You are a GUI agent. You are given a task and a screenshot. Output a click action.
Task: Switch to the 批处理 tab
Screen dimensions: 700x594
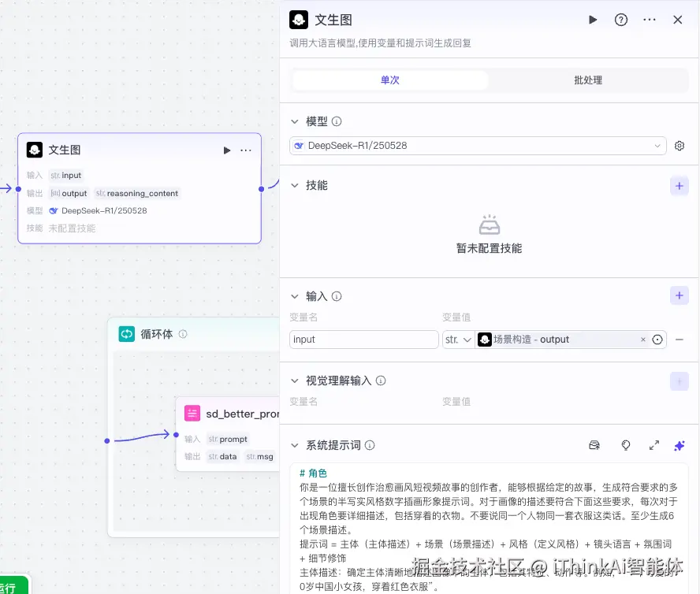(588, 80)
